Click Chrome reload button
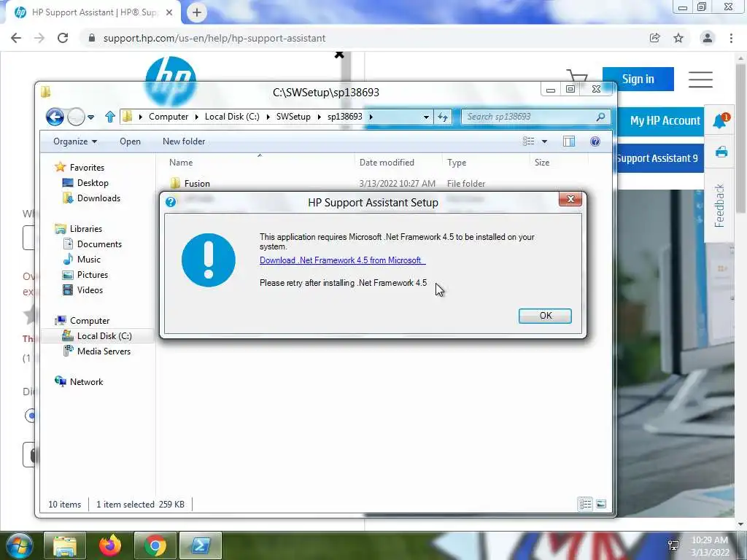This screenshot has width=747, height=560. pos(63,38)
